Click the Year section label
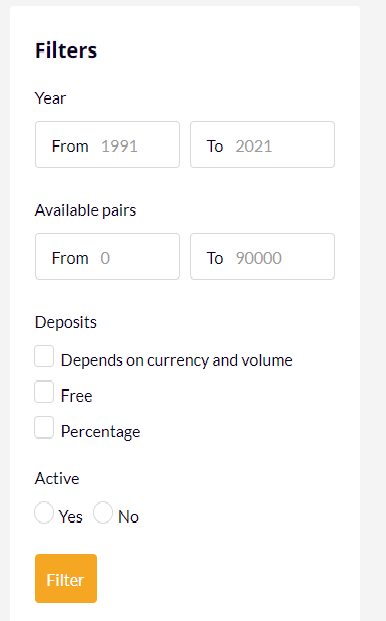The image size is (386, 621). click(x=50, y=98)
